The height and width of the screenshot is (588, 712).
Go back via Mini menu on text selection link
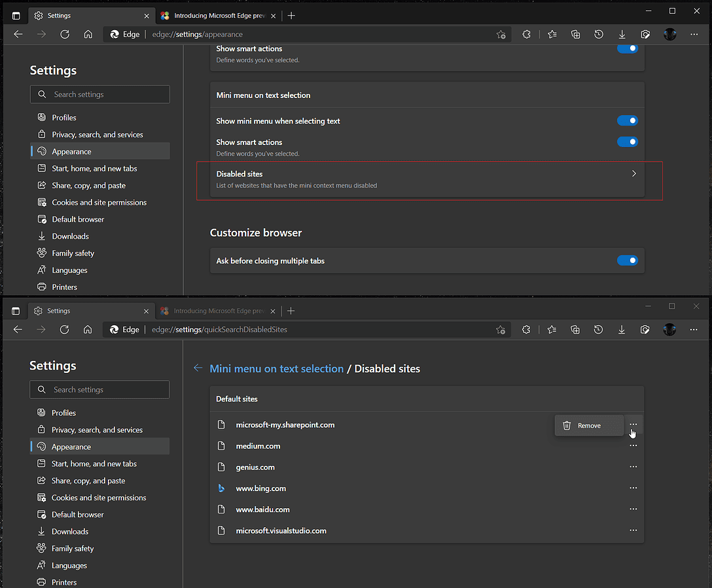(x=276, y=368)
